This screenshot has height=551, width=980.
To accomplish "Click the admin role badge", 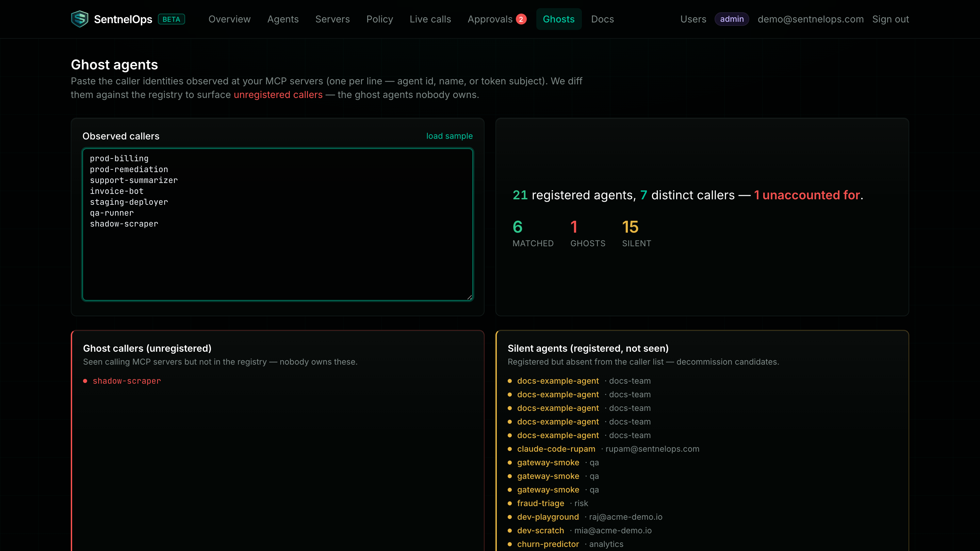I will (732, 19).
